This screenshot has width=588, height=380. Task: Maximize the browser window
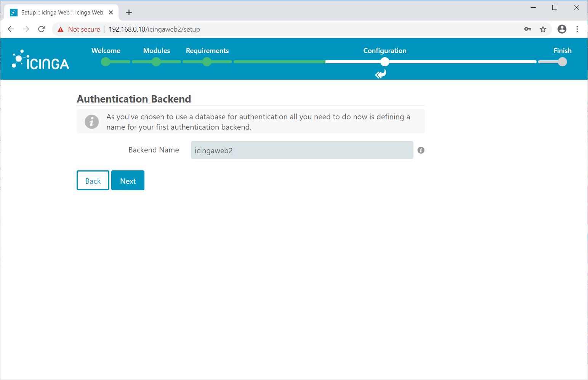[x=555, y=8]
